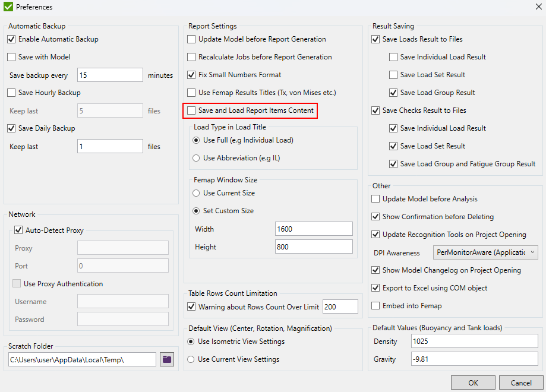The image size is (546, 392).
Task: Open the DPI Awareness dropdown
Action: [x=534, y=252]
